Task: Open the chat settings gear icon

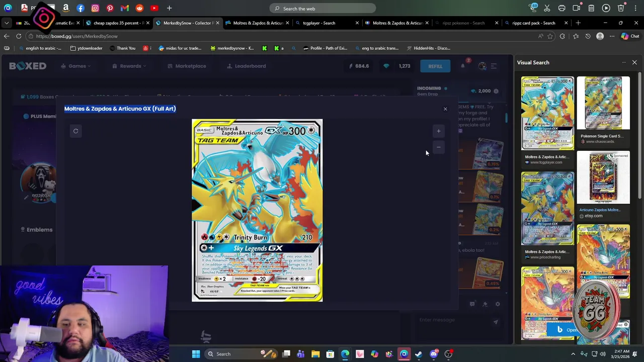Action: coord(497,304)
